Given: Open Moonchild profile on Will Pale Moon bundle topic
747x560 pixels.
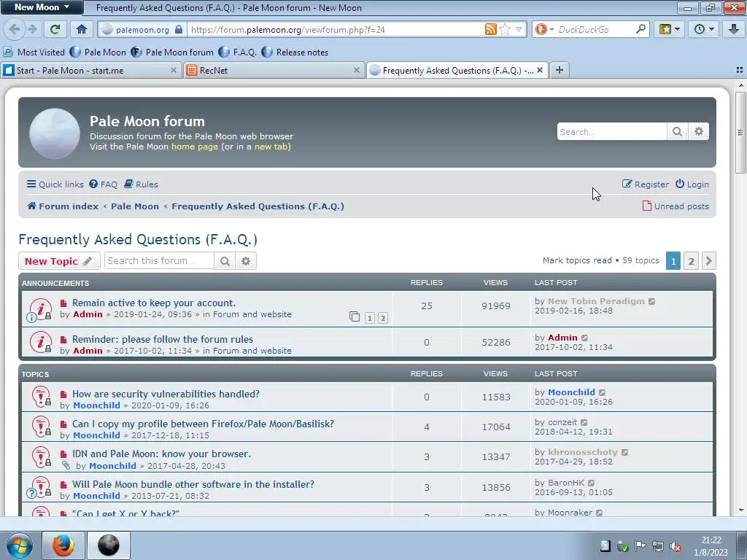Looking at the screenshot, I should pyautogui.click(x=96, y=496).
